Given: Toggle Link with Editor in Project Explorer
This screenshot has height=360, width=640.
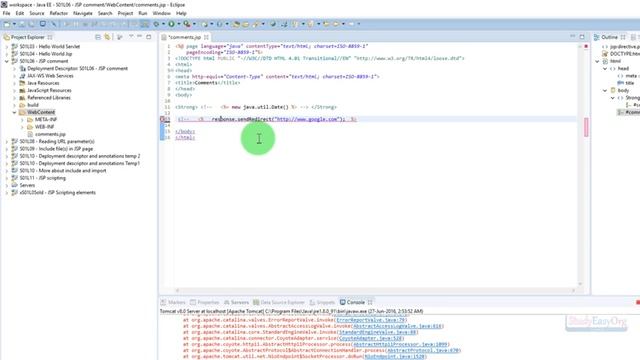Looking at the screenshot, I should pyautogui.click(x=107, y=37).
